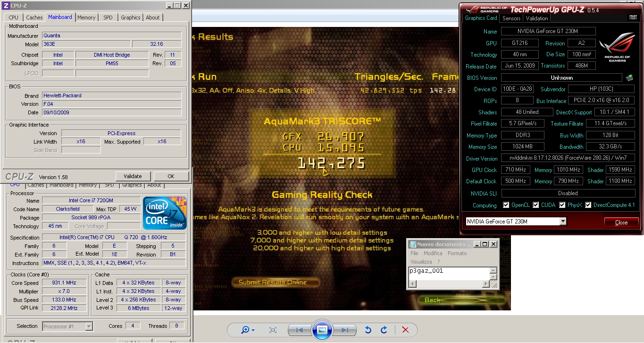Image resolution: width=644 pixels, height=343 pixels.
Task: Open the Formato menu in notepad
Action: tap(457, 253)
